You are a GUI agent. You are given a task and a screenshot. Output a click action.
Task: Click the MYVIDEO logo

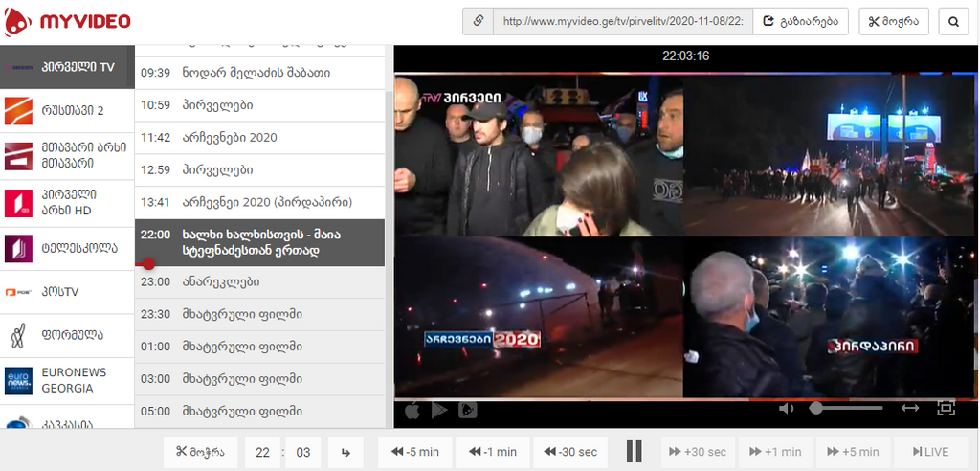[x=67, y=22]
